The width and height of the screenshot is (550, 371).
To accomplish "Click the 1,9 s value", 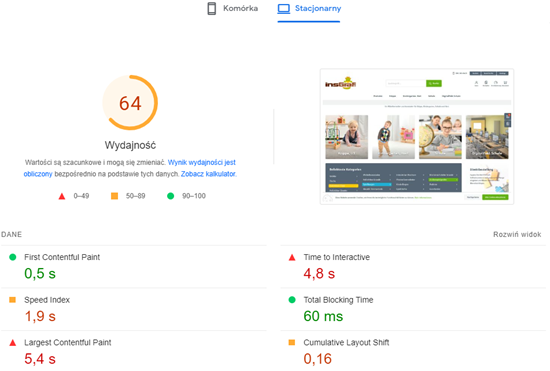I will (40, 316).
